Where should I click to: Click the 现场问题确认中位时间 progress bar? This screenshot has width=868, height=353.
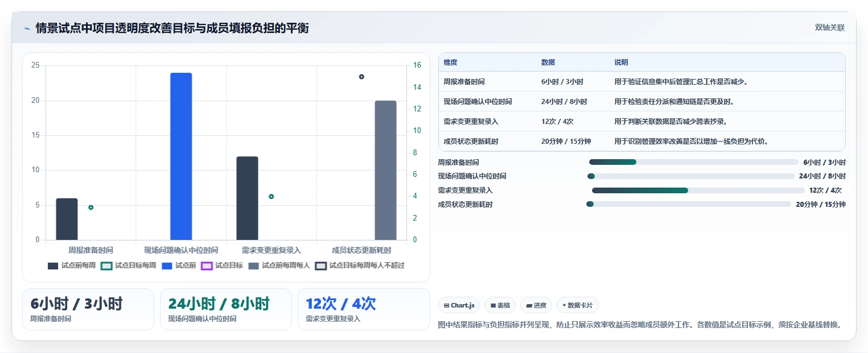[691, 176]
